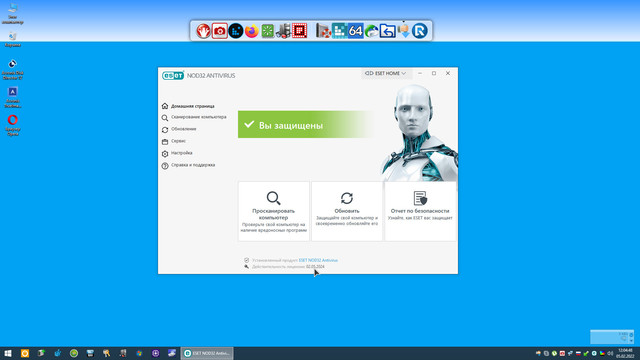The height and width of the screenshot is (360, 640).
Task: Open the Сервис sidebar section
Action: [174, 141]
